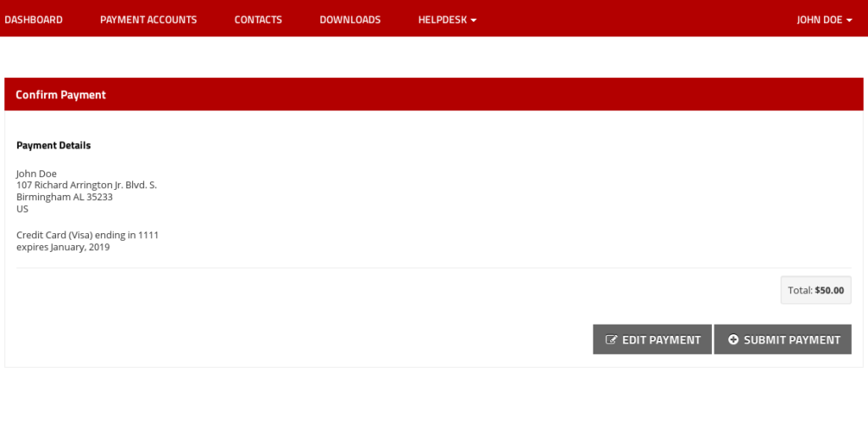Expand the Helpdesk dropdown menu
This screenshot has width=868, height=429.
tap(448, 20)
